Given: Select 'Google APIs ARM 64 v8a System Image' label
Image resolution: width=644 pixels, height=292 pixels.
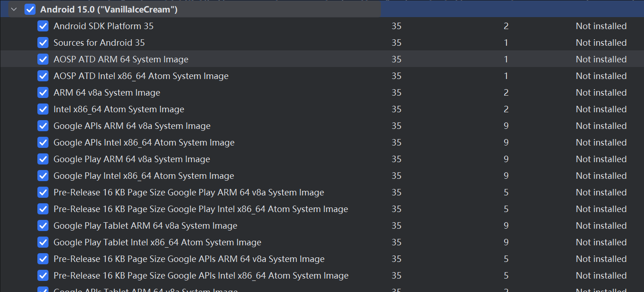Looking at the screenshot, I should click(132, 126).
